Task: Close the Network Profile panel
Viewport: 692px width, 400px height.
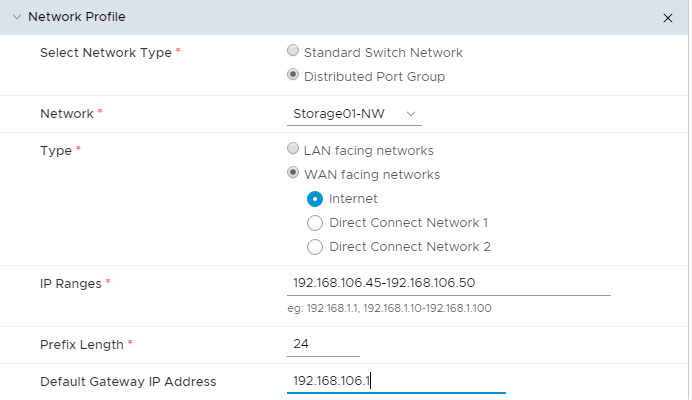Action: pos(668,18)
